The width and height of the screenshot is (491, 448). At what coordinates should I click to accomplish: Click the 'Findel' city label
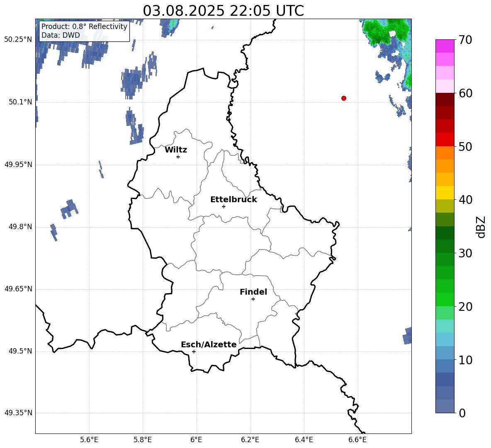coord(253,292)
